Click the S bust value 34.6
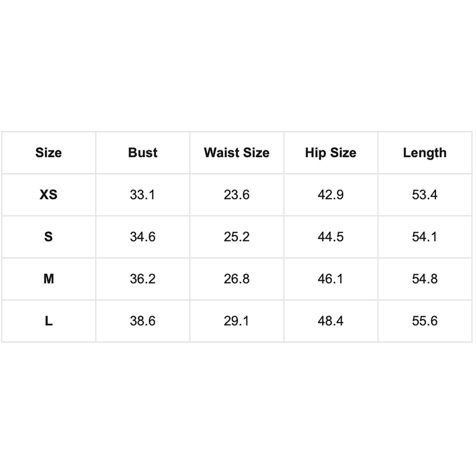The height and width of the screenshot is (476, 476). (143, 237)
